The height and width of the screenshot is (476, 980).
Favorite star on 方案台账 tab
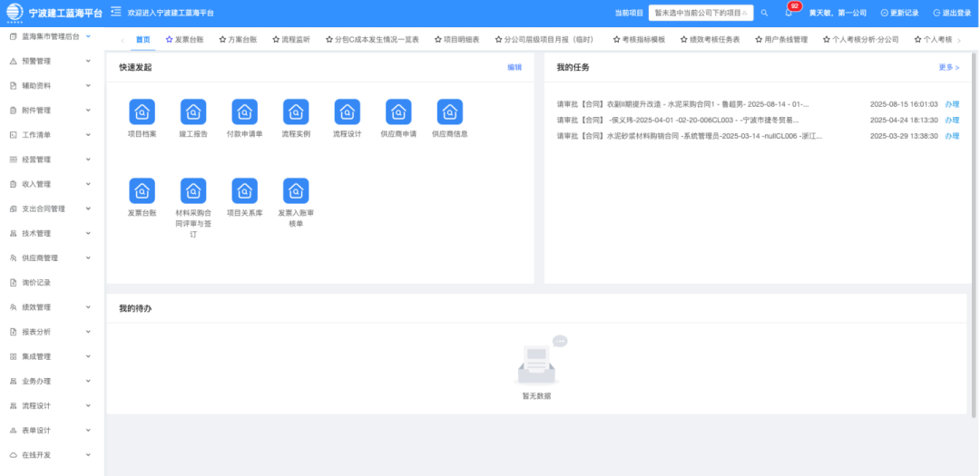(222, 40)
